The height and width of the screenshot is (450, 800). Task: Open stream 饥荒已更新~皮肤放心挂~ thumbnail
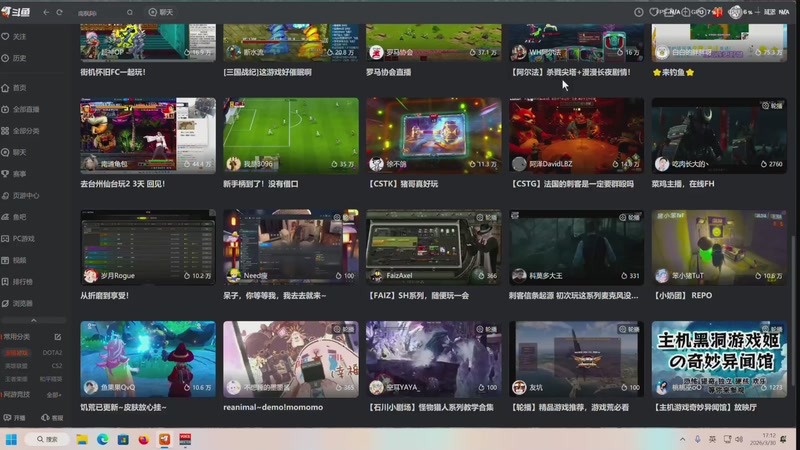click(147, 359)
